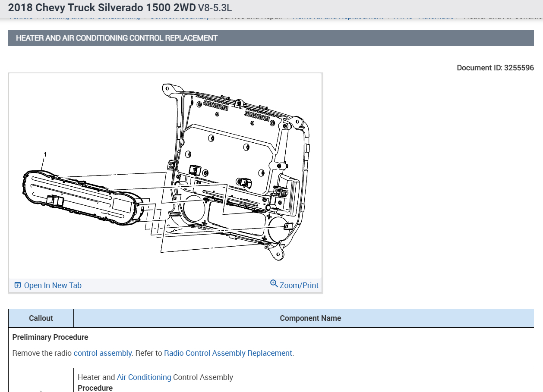The image size is (543, 392).
Task: Open Radio Control Assembly Replacement link
Action: click(228, 353)
